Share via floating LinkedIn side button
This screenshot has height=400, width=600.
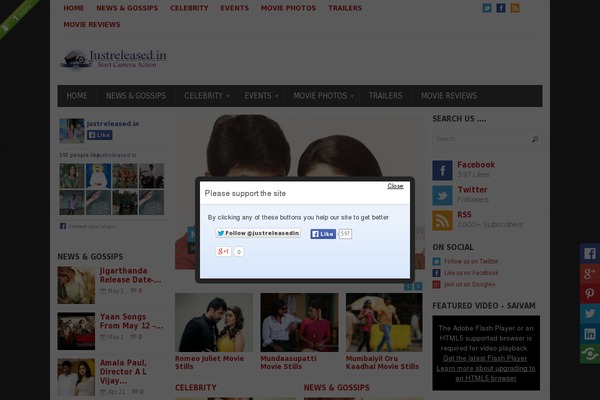590,334
